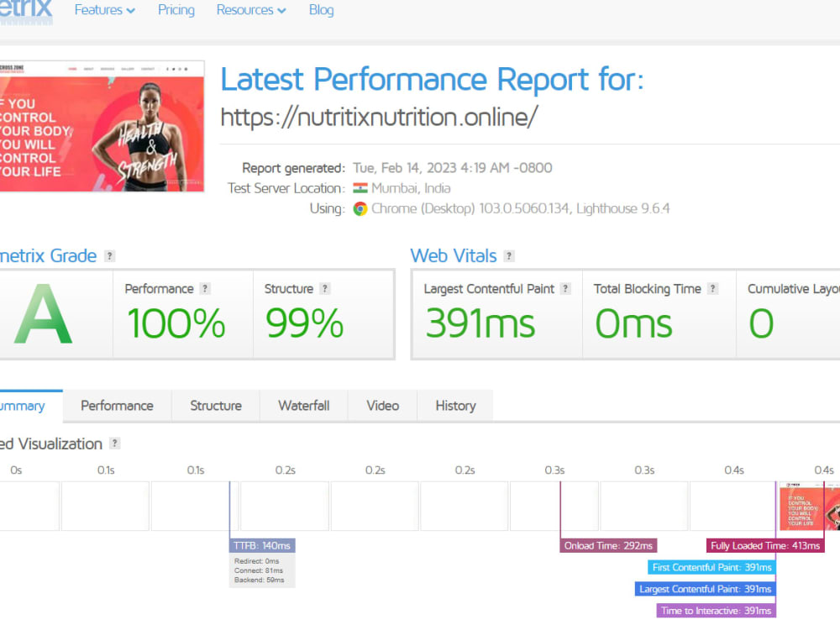Image resolution: width=840 pixels, height=630 pixels.
Task: Click the report date Tue, Feb 14, 2023
Action: 452,168
